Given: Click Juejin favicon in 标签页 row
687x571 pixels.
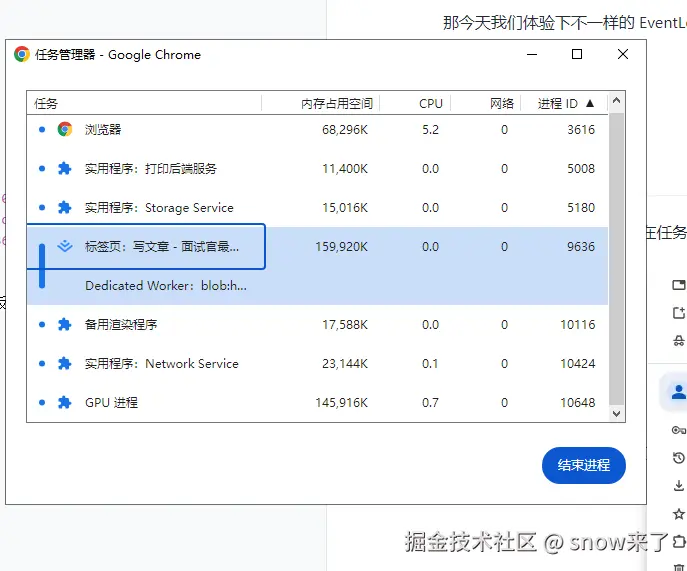Looking at the screenshot, I should pyautogui.click(x=65, y=246).
